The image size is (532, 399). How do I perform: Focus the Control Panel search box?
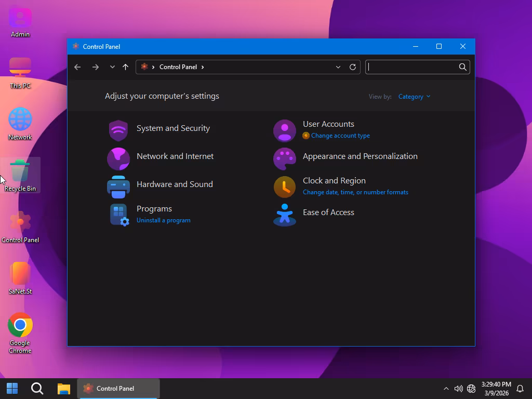pyautogui.click(x=411, y=67)
